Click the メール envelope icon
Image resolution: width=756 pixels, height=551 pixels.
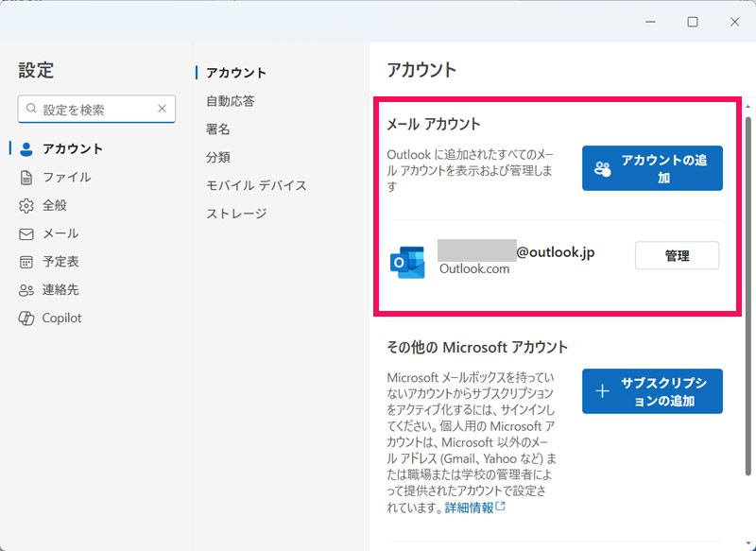[26, 234]
